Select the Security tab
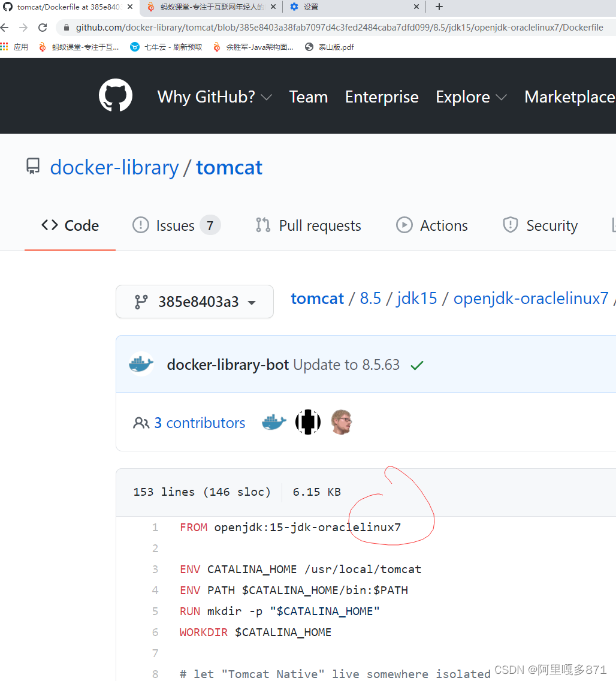Viewport: 616px width, 681px height. coord(540,226)
